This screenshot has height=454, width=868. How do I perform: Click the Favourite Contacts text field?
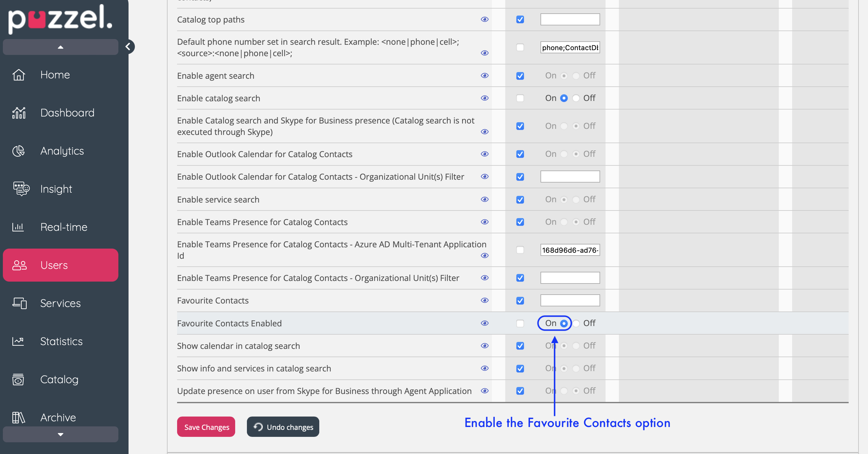(570, 300)
